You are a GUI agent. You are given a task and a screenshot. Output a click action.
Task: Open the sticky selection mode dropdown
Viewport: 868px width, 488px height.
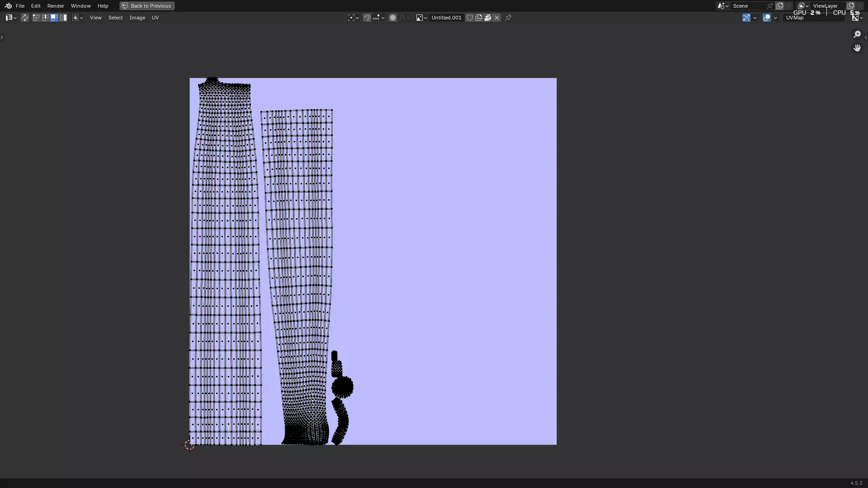pyautogui.click(x=77, y=18)
